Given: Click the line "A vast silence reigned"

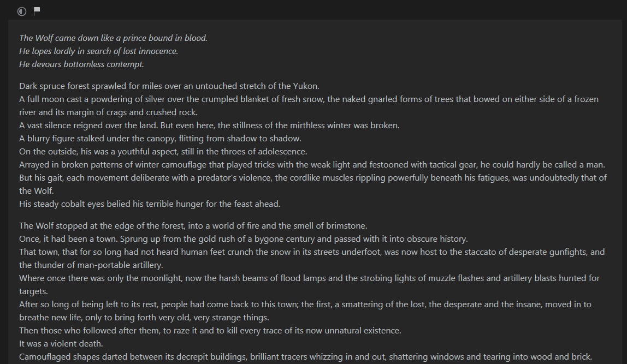Looking at the screenshot, I should pos(209,126).
